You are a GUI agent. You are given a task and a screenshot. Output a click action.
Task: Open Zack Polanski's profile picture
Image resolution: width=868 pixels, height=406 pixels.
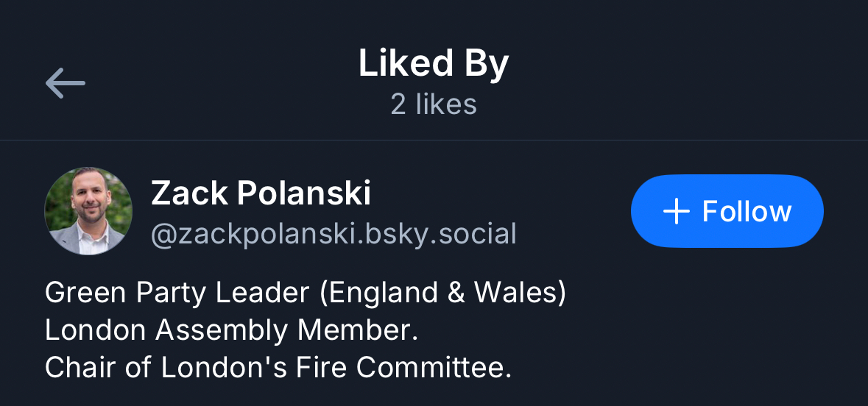(x=88, y=211)
